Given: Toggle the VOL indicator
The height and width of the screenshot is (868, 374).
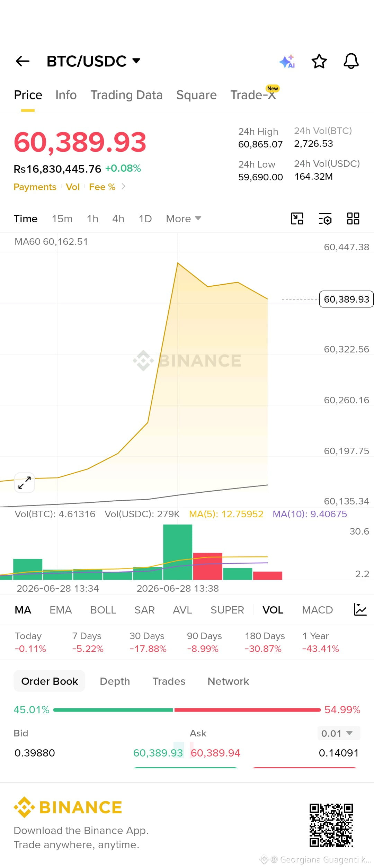Looking at the screenshot, I should (x=273, y=610).
